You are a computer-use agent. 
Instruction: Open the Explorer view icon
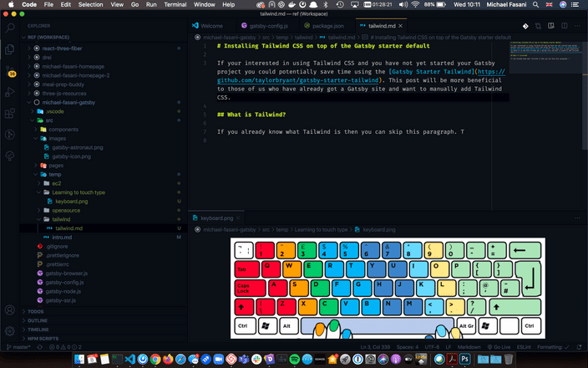10,49
